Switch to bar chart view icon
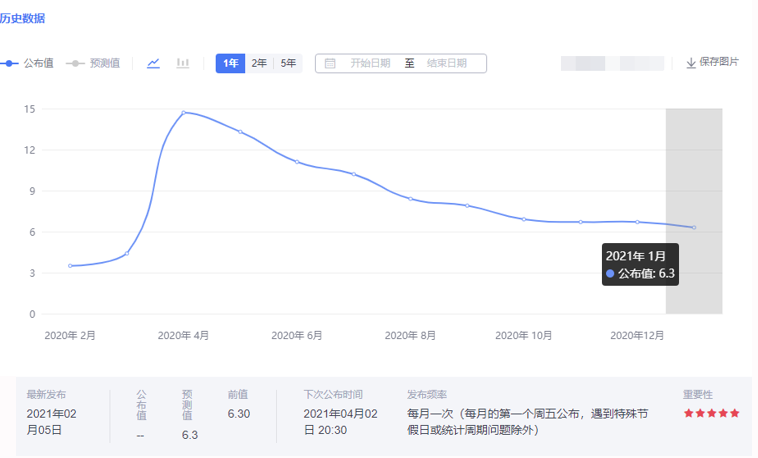 [x=183, y=63]
